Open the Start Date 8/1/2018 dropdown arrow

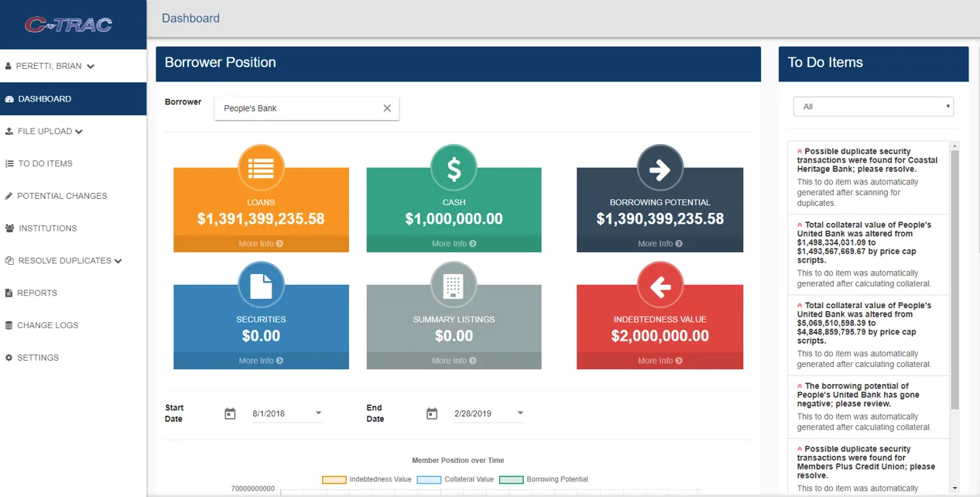[318, 413]
